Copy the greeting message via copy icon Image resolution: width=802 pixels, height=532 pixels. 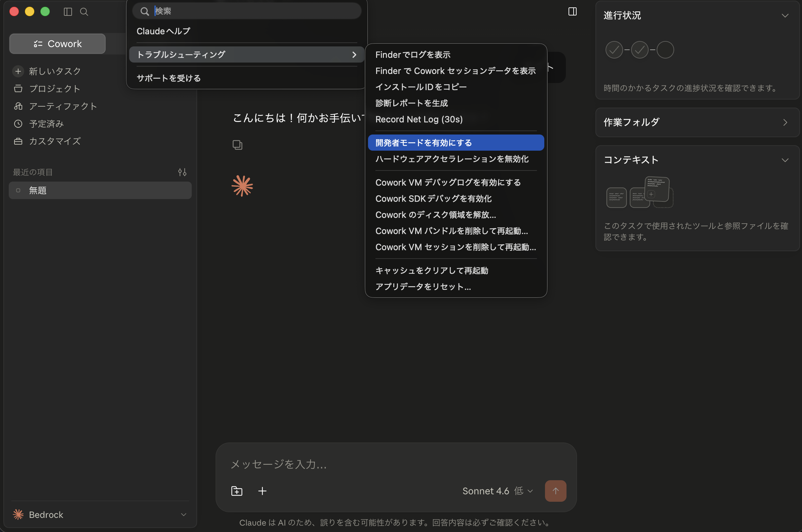[x=237, y=145]
